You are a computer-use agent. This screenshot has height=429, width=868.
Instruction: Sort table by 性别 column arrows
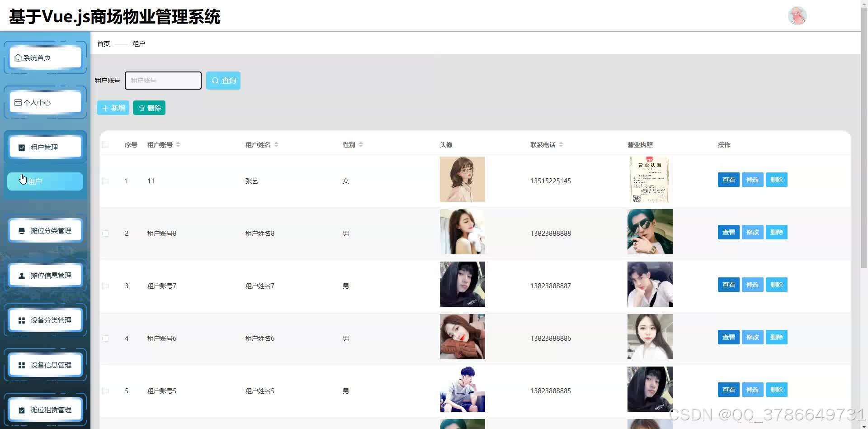click(x=361, y=145)
